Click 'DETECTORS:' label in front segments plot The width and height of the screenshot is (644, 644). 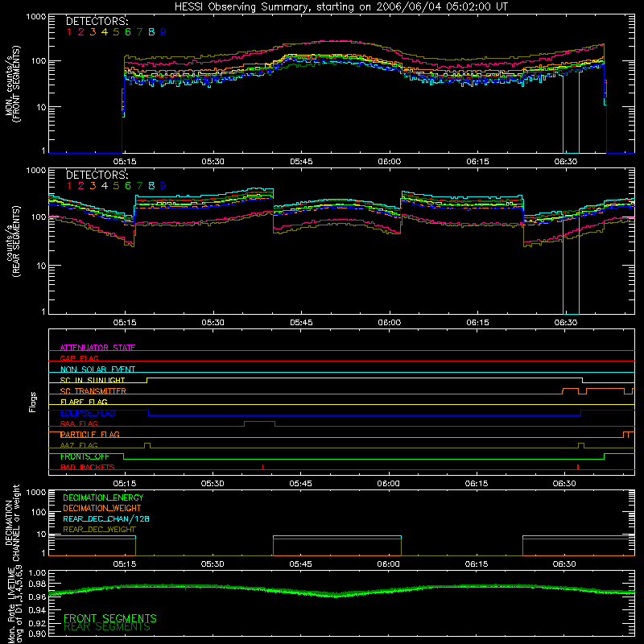[97, 21]
